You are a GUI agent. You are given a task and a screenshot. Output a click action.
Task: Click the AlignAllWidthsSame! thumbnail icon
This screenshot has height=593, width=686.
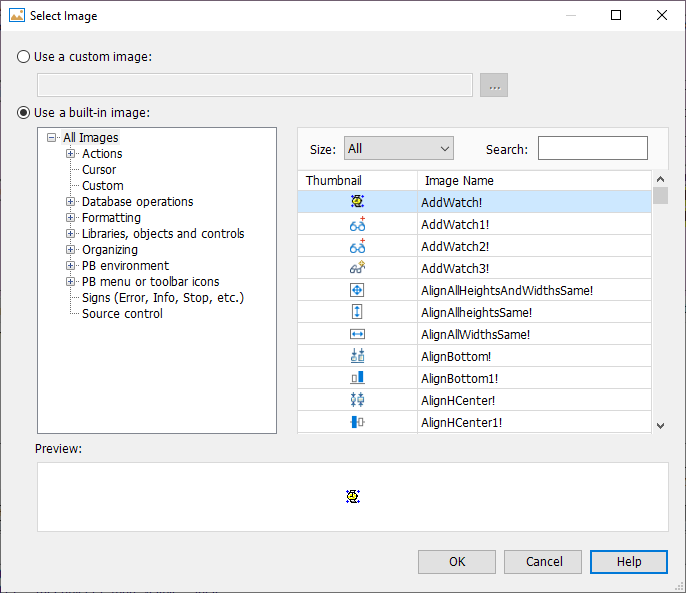357,334
